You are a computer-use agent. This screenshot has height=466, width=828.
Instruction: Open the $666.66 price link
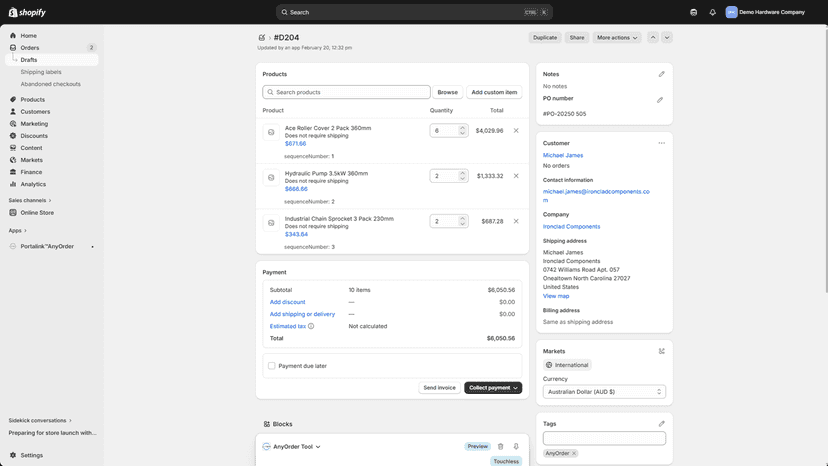296,189
